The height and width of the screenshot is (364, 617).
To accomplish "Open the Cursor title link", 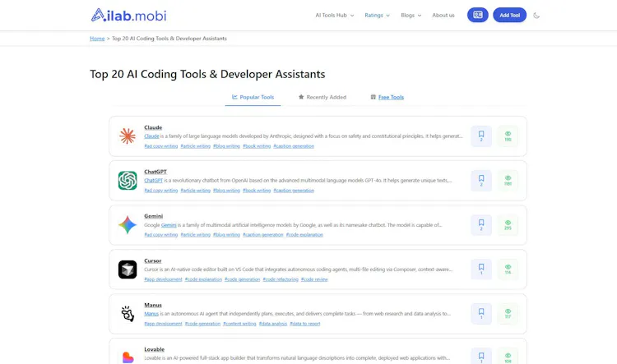I will point(153,260).
